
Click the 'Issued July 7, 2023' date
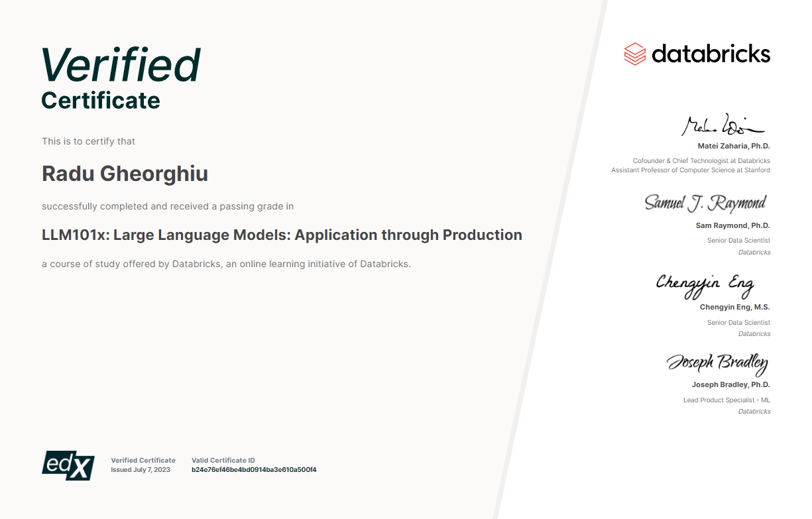pyautogui.click(x=141, y=470)
